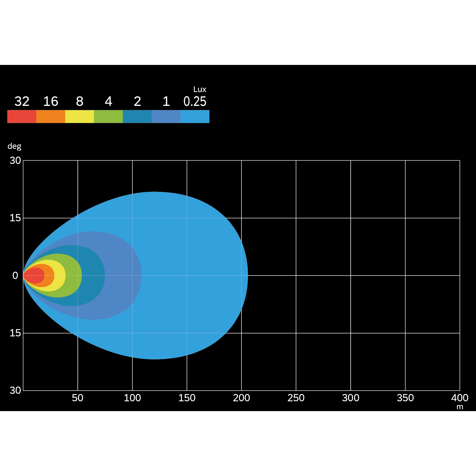Select the 250 tick label on distance axis
The width and height of the screenshot is (476, 476).
tap(296, 398)
